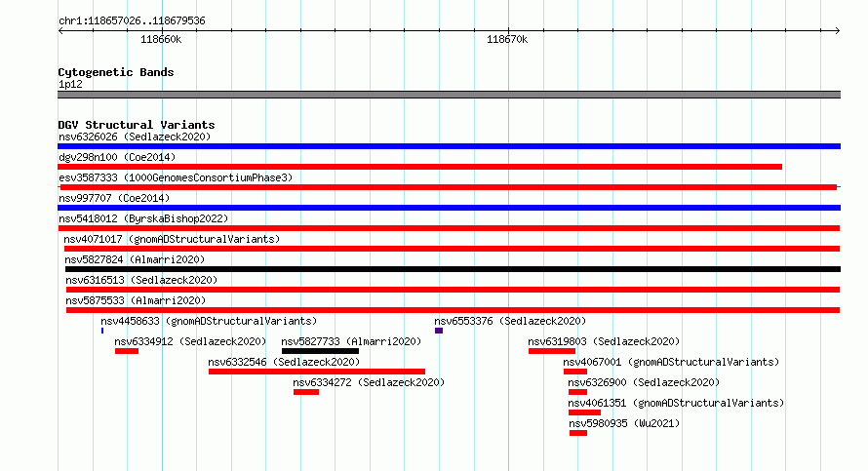Open esv3587333 (1000GenomesConsortiumPhase3) variant label

coord(176,177)
